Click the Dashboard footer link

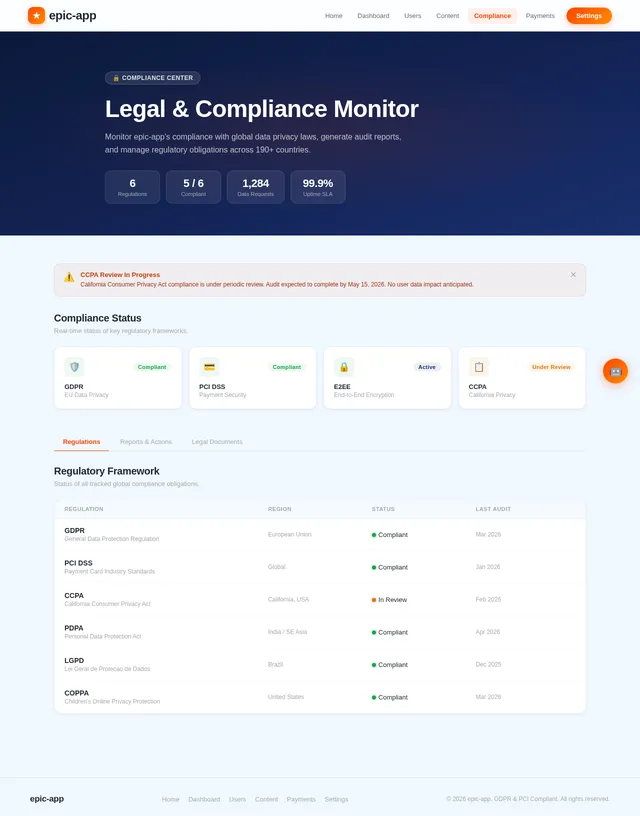point(204,799)
